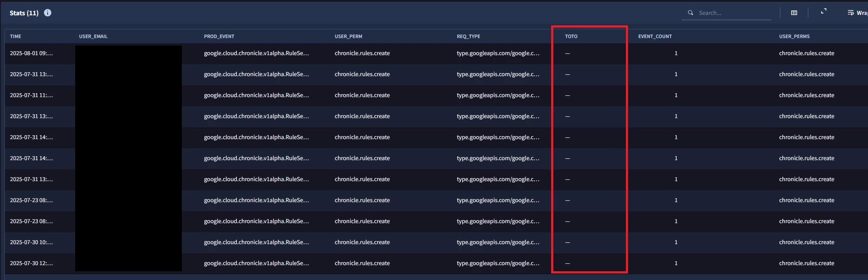Image resolution: width=868 pixels, height=280 pixels.
Task: Click EVENT_COUNT 1 in 2025-08-01 09 row
Action: tap(676, 53)
